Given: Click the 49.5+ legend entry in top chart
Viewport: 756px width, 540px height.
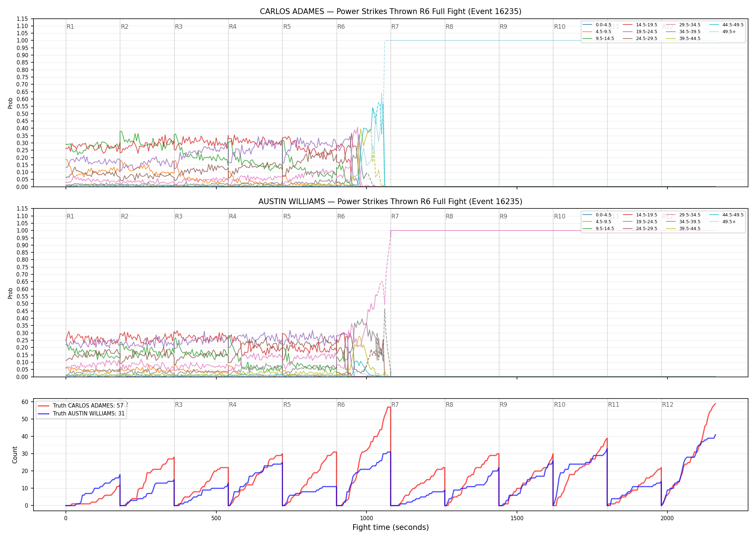Looking at the screenshot, I should [723, 32].
